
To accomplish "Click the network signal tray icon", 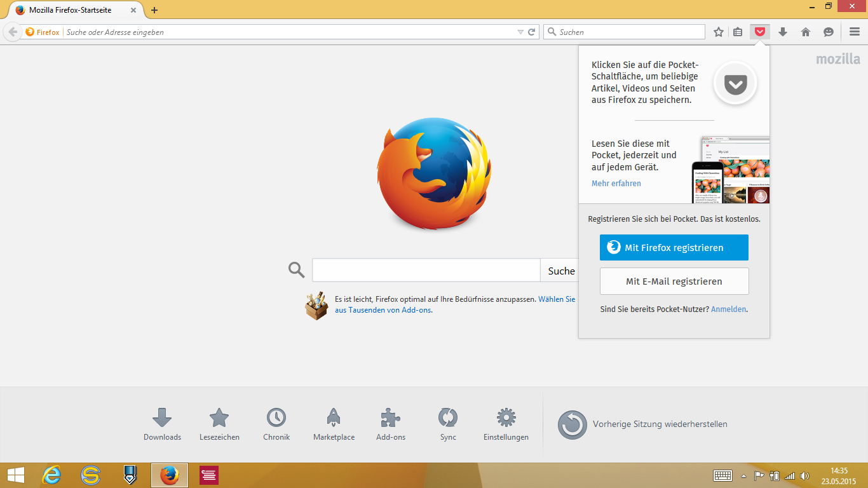I will 790,475.
